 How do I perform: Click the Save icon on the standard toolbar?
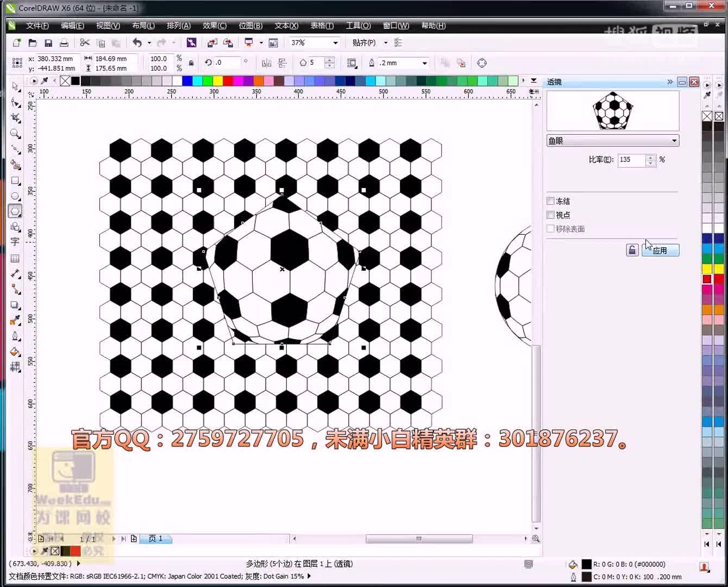click(49, 42)
